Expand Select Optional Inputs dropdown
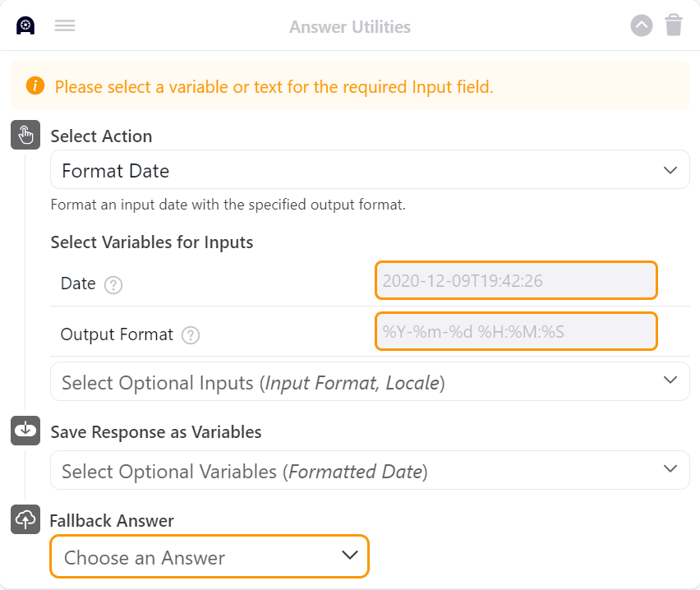Screen dimensions: 700x590 370,381
